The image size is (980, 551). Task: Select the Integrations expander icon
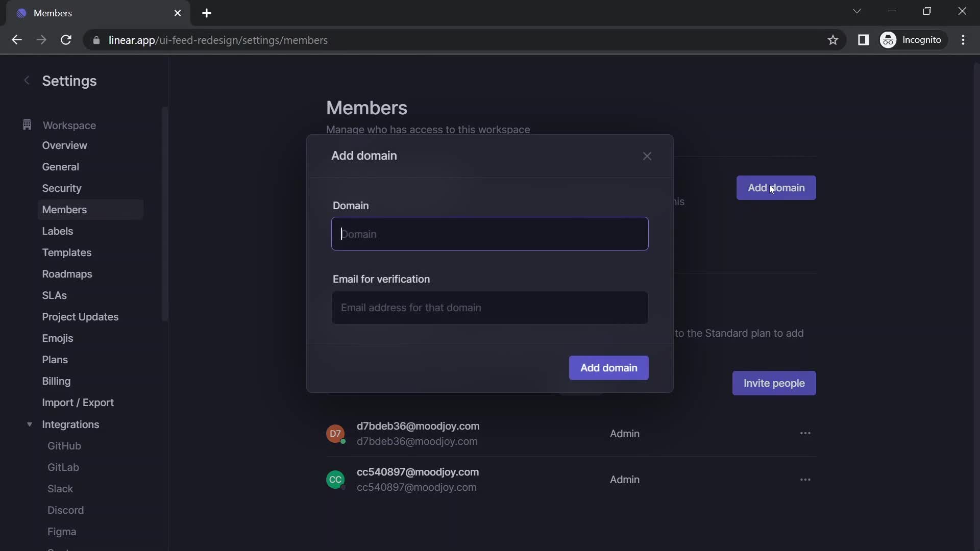[30, 424]
